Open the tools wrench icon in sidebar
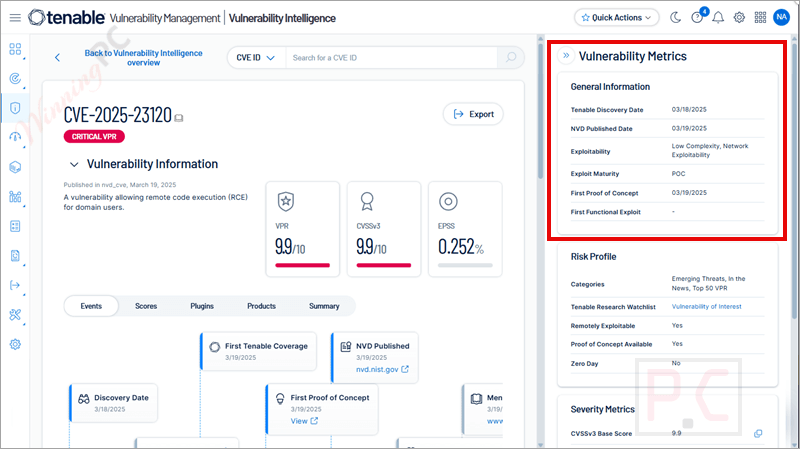800x449 pixels. point(15,315)
